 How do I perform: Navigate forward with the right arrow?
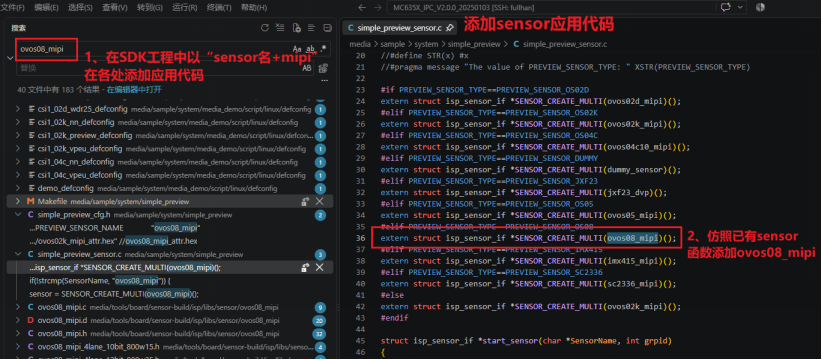[378, 7]
